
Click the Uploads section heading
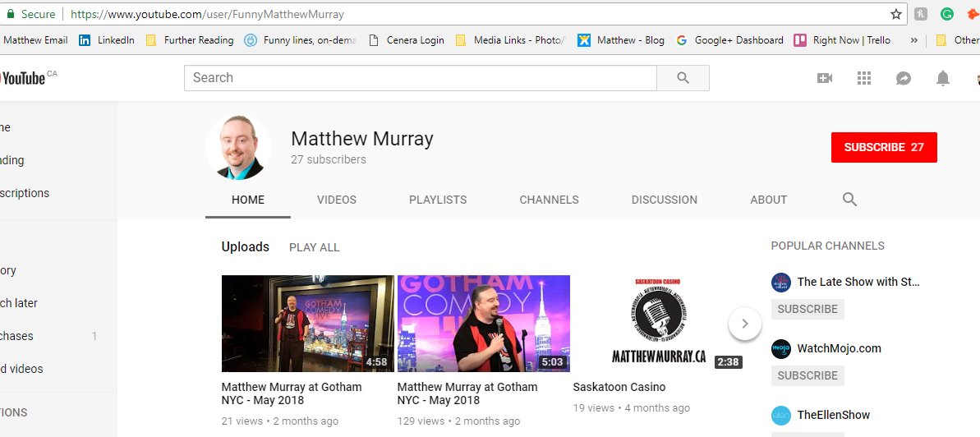[x=245, y=247]
